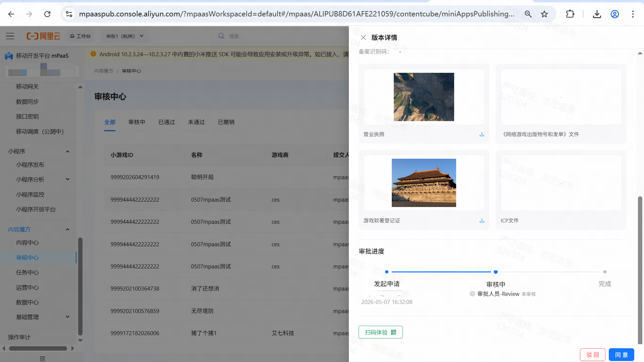Click the 同意 approve button
The image size is (644, 362).
click(622, 355)
